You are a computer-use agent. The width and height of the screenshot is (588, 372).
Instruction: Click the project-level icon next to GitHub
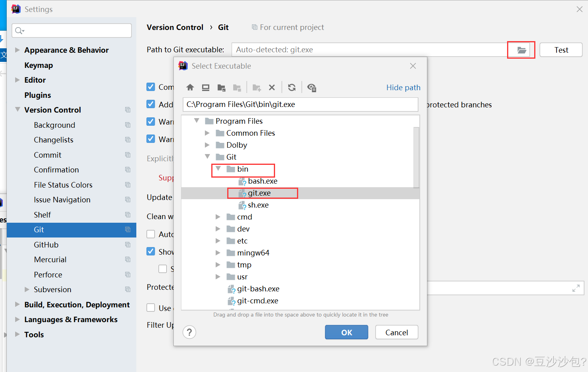click(x=128, y=245)
